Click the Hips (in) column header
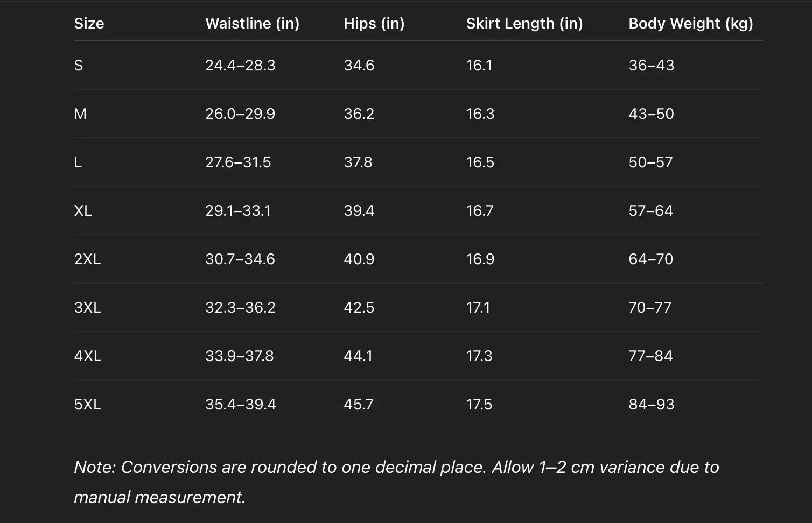The image size is (812, 523). 374,24
